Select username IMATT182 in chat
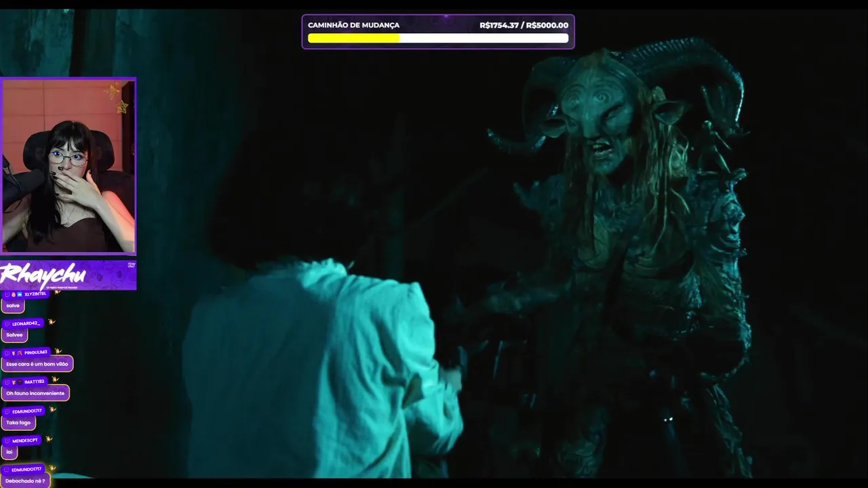868x488 pixels. click(35, 382)
